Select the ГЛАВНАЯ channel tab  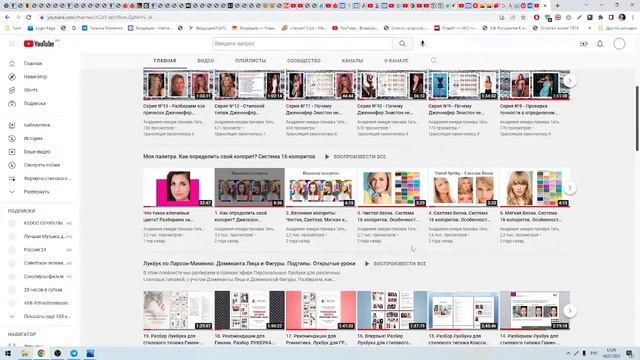point(165,60)
